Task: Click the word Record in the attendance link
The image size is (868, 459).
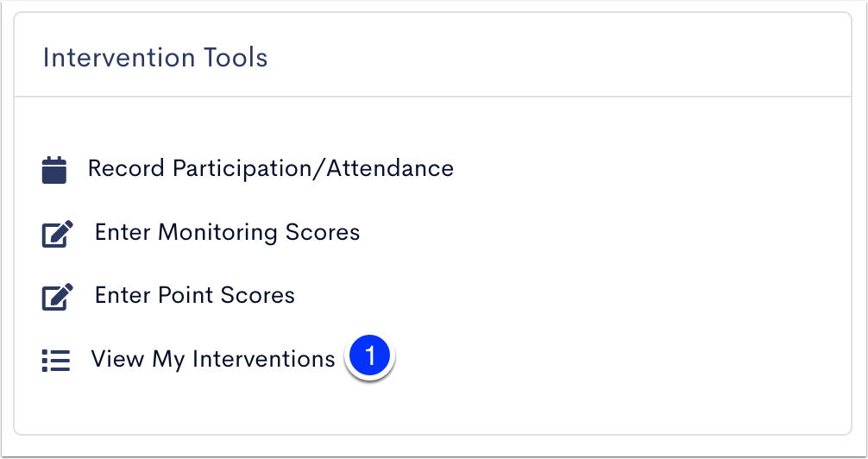Action: point(126,168)
